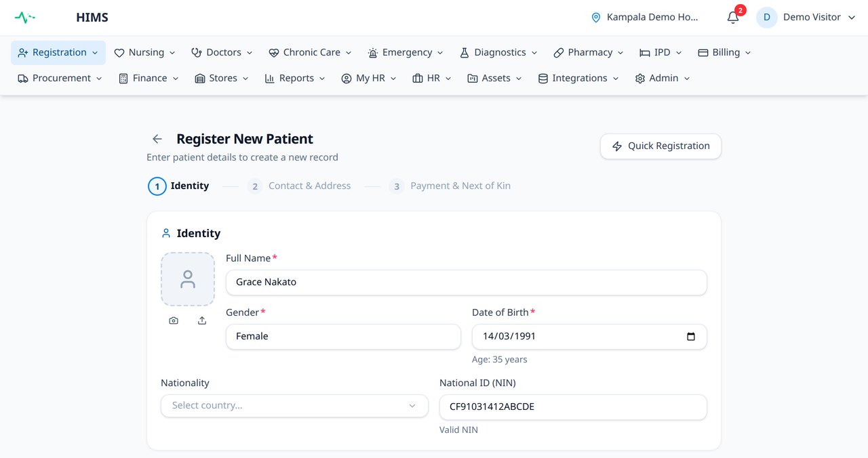This screenshot has width=868, height=458.
Task: Open the Reports menu
Action: click(295, 79)
